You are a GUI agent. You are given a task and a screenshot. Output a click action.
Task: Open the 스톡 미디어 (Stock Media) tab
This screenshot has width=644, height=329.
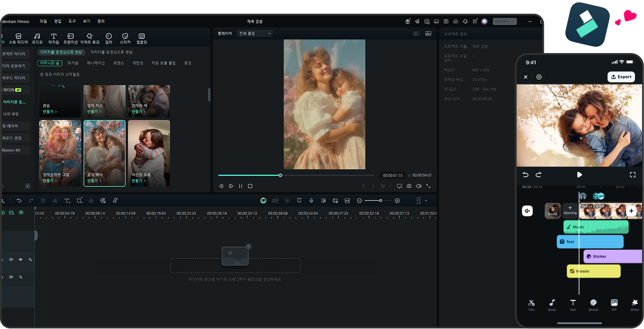pyautogui.click(x=18, y=39)
